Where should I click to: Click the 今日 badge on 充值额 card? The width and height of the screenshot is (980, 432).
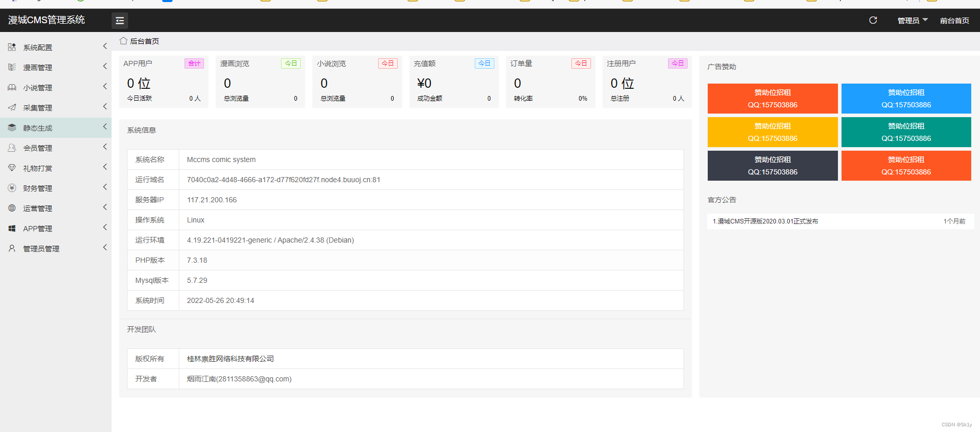pos(485,63)
